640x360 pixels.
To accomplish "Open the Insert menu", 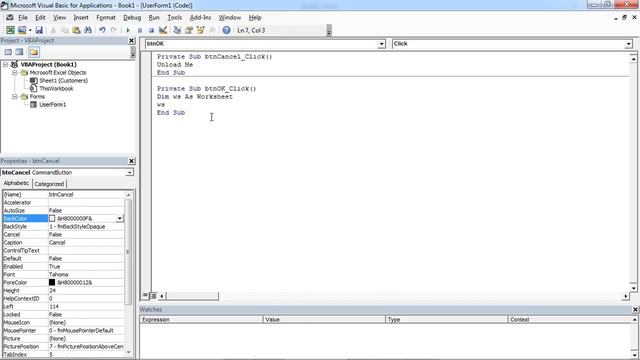I will point(81,18).
